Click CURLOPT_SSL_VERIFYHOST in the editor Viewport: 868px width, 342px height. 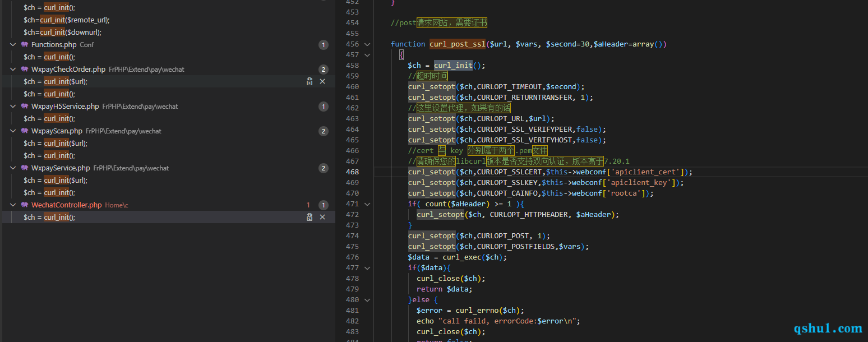tap(525, 140)
